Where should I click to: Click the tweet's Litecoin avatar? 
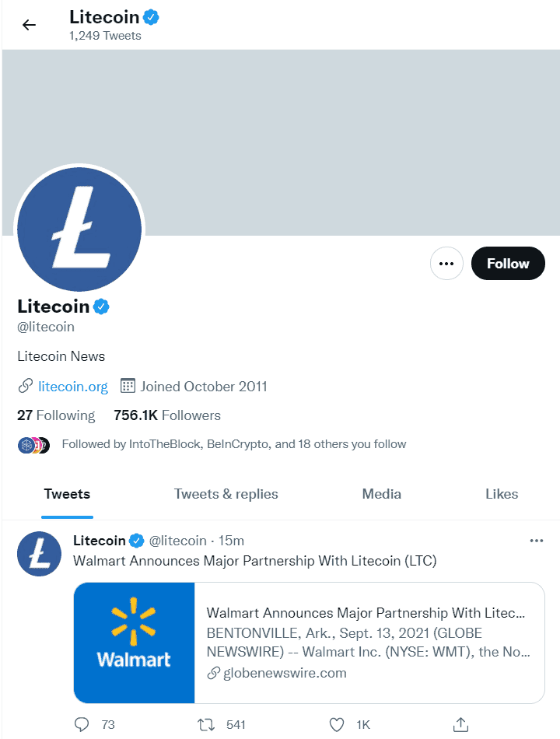[x=39, y=553]
